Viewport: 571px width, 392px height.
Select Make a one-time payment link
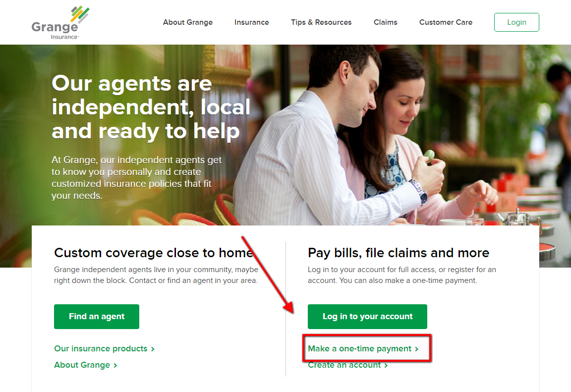coord(360,349)
